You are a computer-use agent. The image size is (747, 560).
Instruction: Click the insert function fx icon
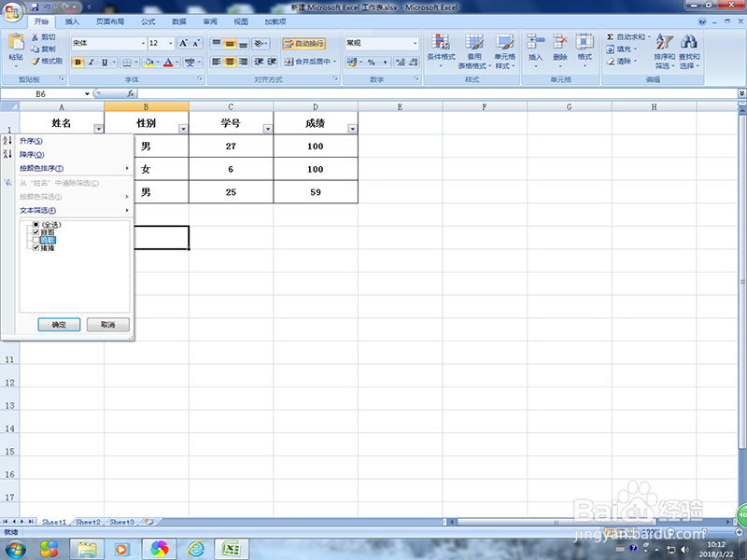(x=131, y=94)
